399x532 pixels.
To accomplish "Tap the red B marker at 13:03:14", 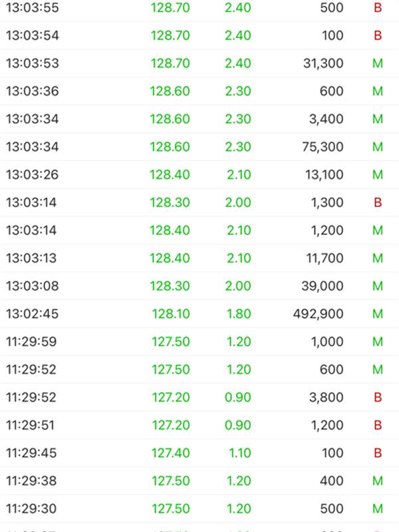I will pos(378,203).
